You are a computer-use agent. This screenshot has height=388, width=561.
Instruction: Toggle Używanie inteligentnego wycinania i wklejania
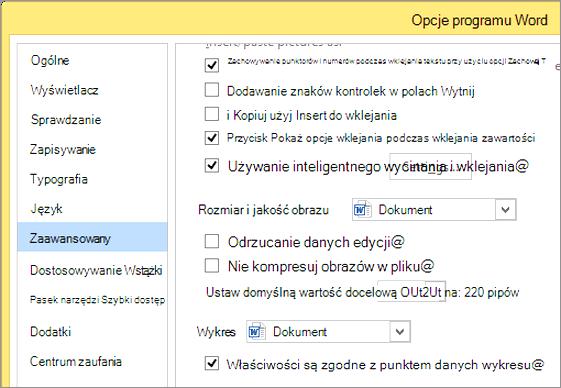click(211, 165)
